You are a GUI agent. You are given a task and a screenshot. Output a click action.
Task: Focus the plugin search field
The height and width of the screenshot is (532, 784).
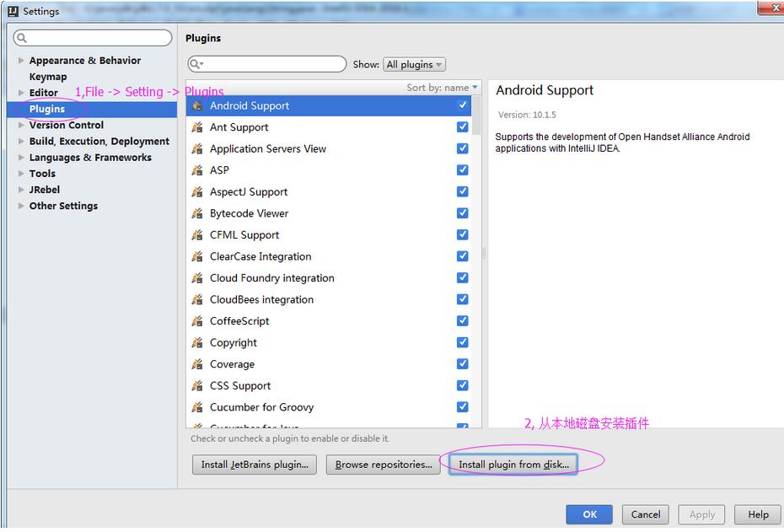coord(267,64)
